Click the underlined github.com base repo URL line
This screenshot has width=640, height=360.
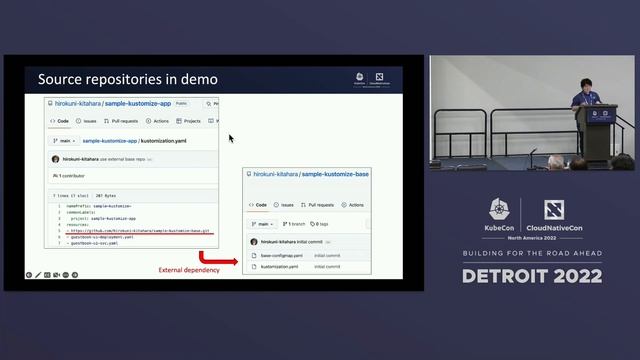138,231
